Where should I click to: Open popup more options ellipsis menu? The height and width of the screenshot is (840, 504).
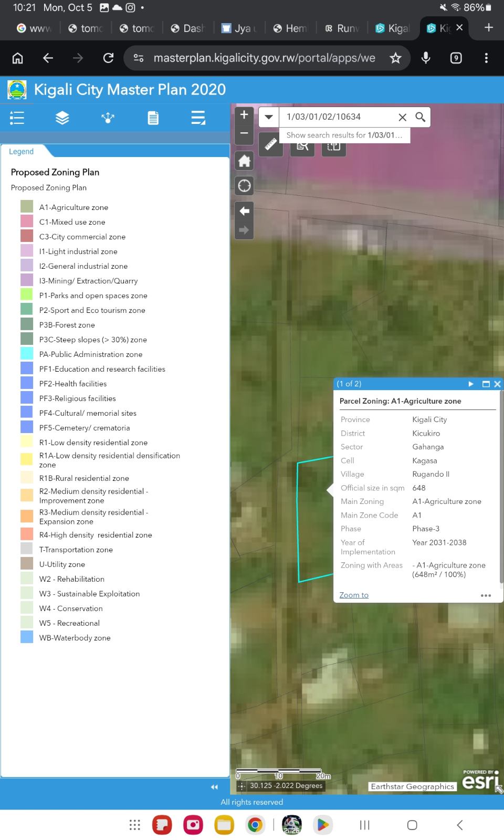pyautogui.click(x=486, y=595)
